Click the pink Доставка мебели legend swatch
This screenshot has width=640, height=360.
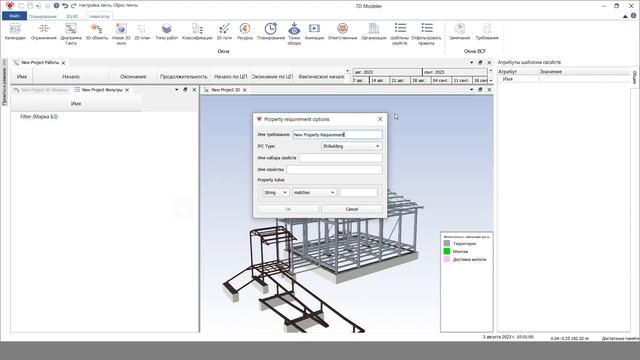[447, 259]
